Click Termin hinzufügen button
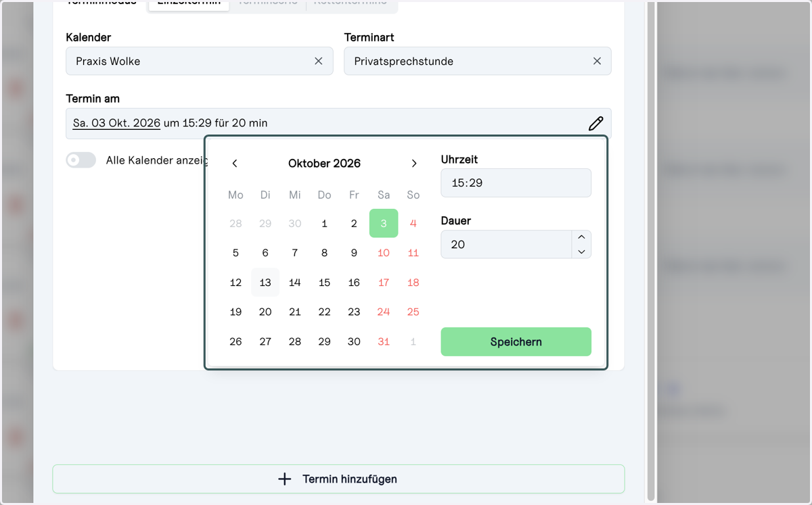Image resolution: width=812 pixels, height=505 pixels. click(338, 479)
